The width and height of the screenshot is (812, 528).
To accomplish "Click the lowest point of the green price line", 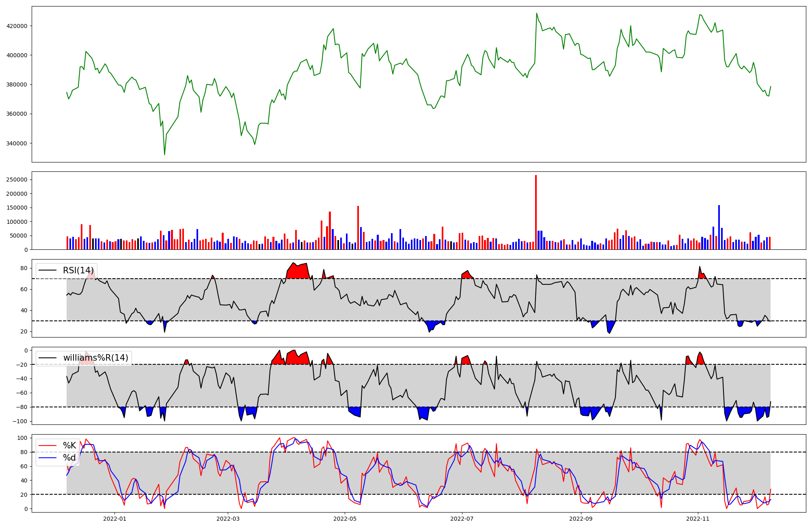I will coord(164,154).
